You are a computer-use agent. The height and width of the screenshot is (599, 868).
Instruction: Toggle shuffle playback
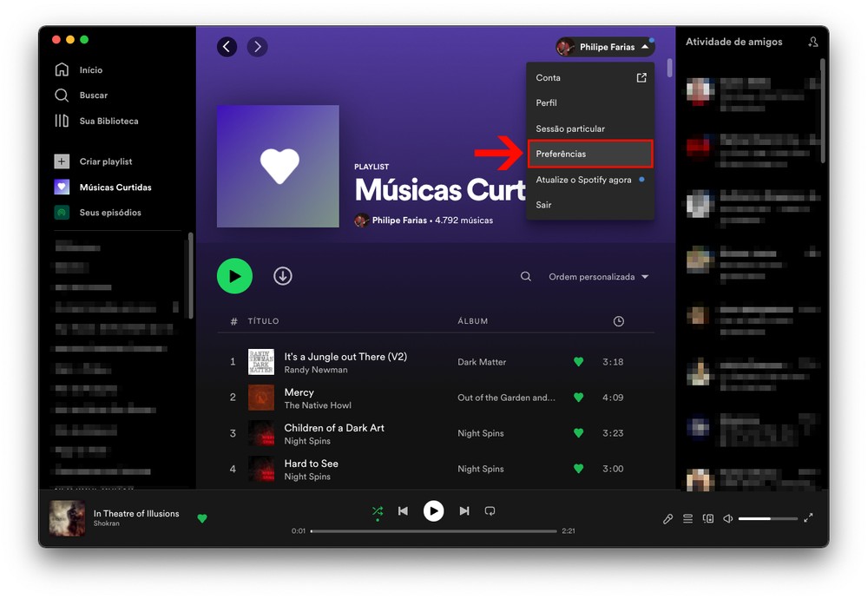click(x=378, y=511)
